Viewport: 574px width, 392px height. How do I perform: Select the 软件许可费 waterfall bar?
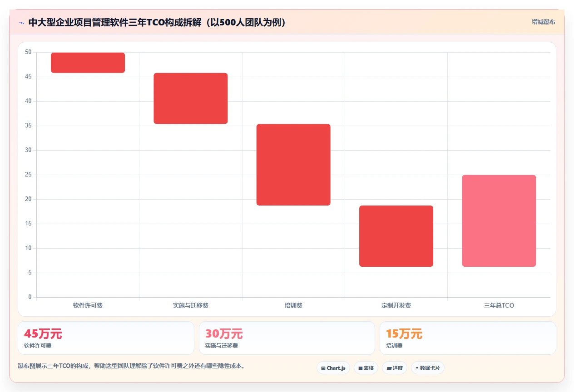[88, 63]
